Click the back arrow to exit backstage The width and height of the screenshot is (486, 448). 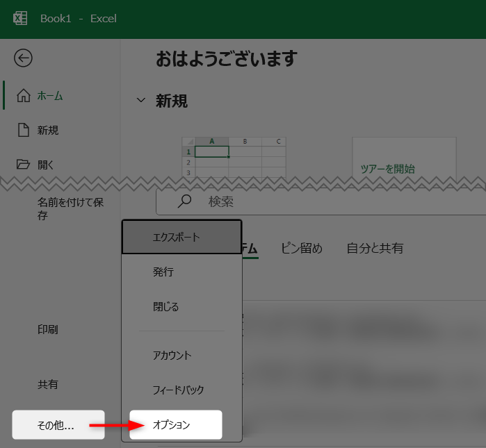click(23, 58)
